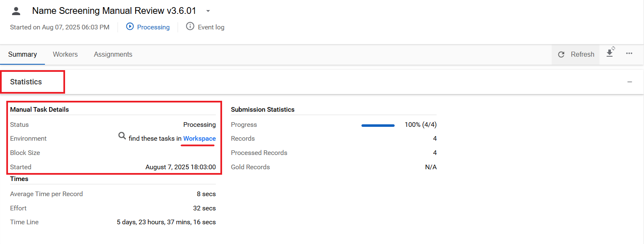Click the Processing play icon
The image size is (644, 244).
coord(130,26)
